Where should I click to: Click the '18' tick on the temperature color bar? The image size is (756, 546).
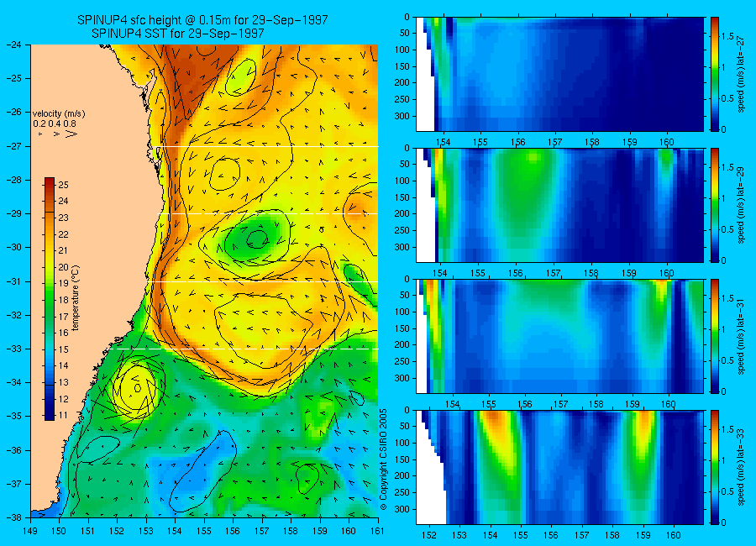(63, 300)
